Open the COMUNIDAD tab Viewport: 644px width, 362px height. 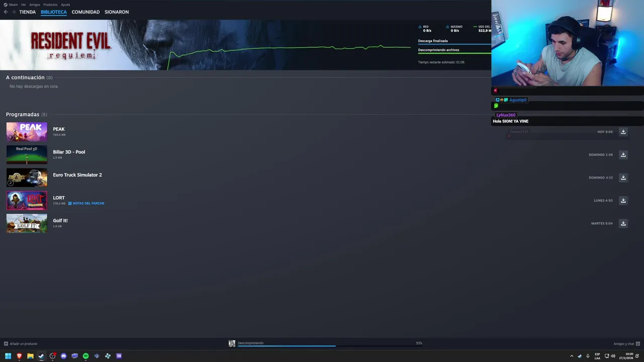pyautogui.click(x=86, y=12)
